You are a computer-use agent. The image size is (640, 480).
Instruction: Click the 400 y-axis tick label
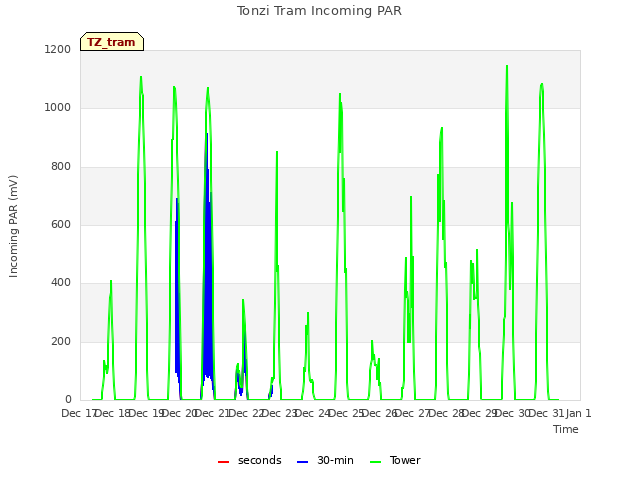coord(61,282)
